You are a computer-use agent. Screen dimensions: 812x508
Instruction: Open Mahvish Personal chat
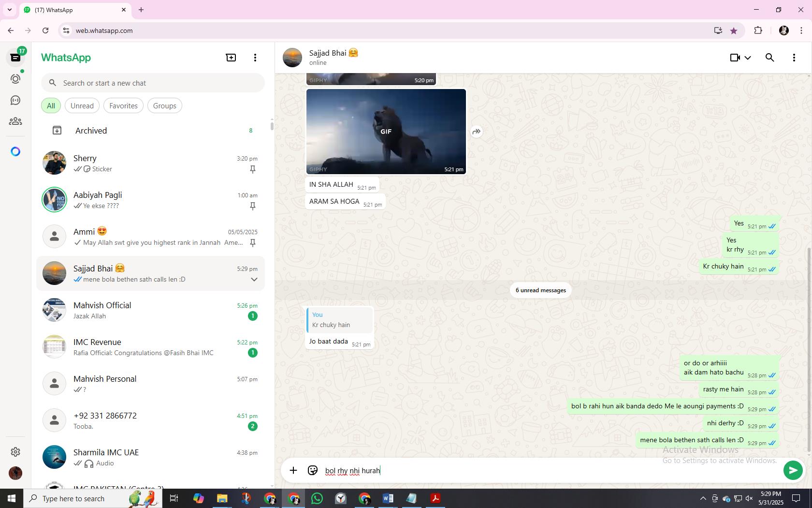pos(151,384)
